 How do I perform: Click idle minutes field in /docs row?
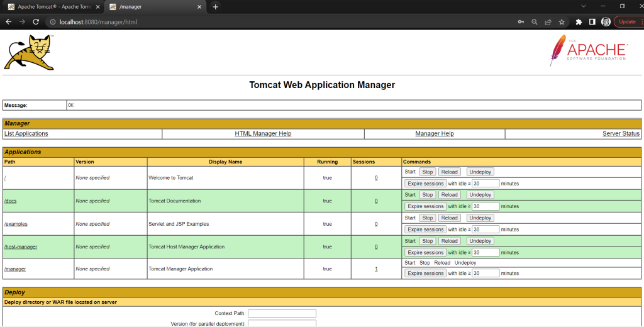click(486, 206)
